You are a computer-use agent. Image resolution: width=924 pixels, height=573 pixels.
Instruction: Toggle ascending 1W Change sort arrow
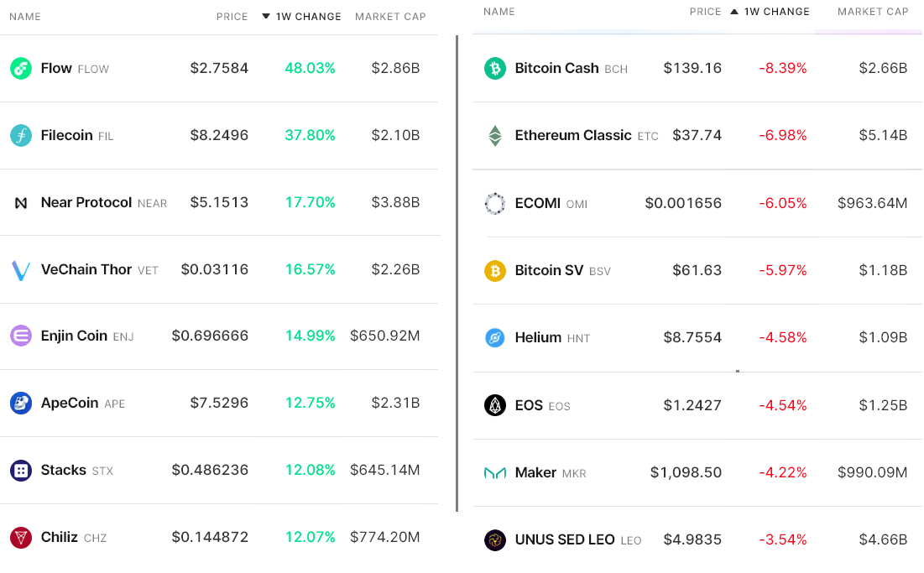pos(734,12)
